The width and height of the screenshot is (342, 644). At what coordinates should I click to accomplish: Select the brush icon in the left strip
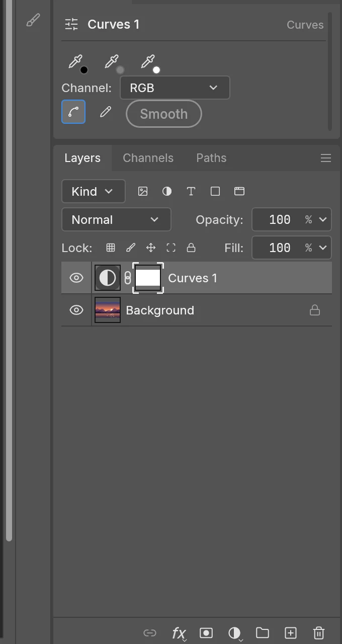[33, 21]
